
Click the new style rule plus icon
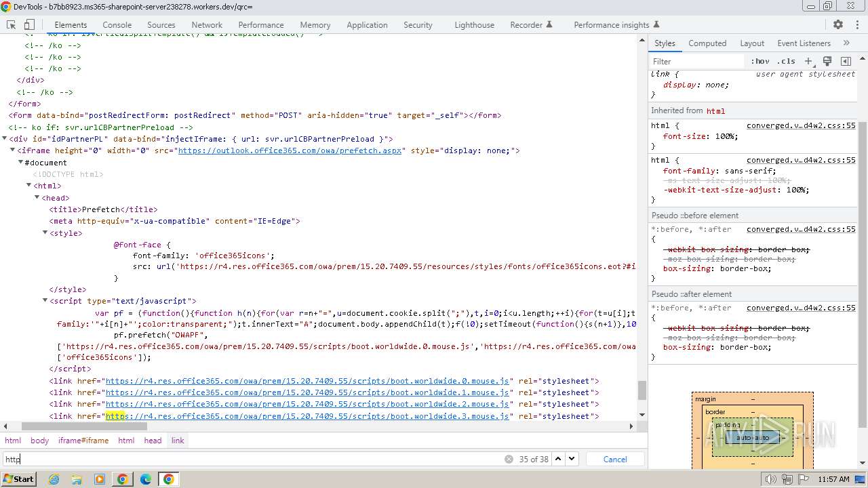point(808,61)
